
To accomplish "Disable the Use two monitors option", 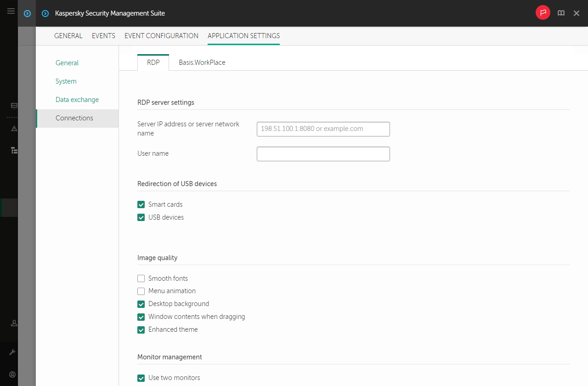I will coord(141,378).
